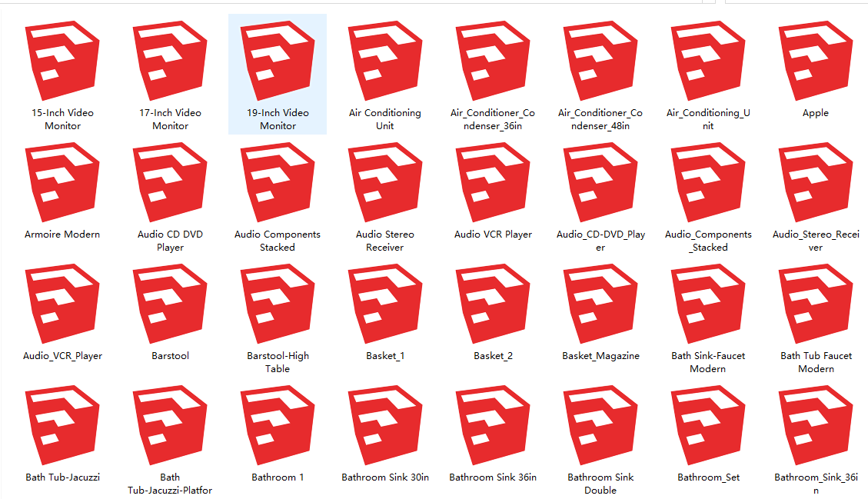Select the Bathroom 1 file icon
This screenshot has height=499, width=868.
[278, 424]
